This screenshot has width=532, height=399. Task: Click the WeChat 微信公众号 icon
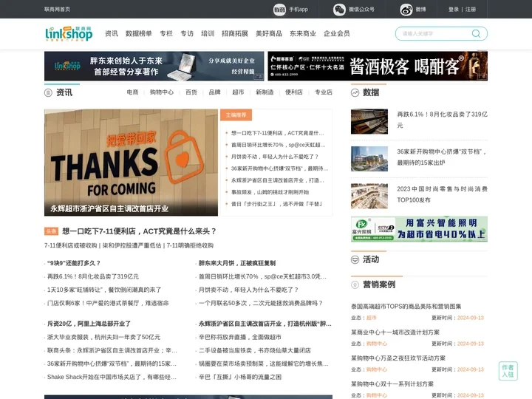(339, 10)
